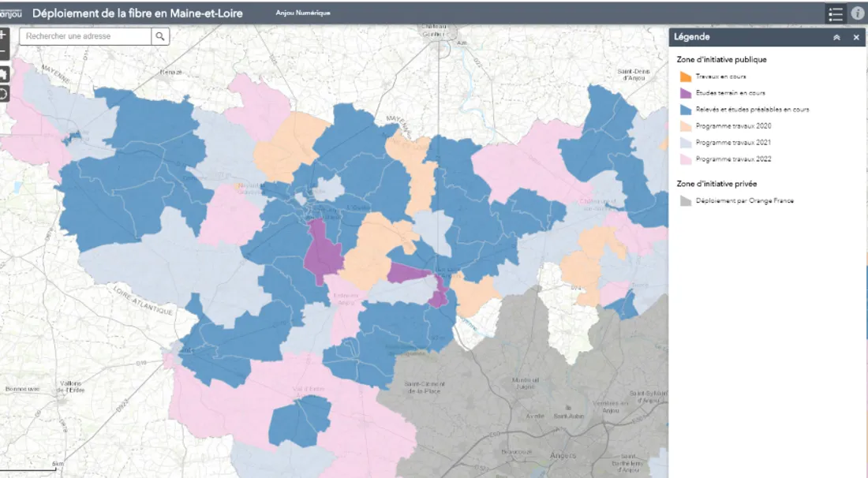Viewport: 868px width, 478px height.
Task: Open the Anjou Numérique link
Action: [x=303, y=13]
